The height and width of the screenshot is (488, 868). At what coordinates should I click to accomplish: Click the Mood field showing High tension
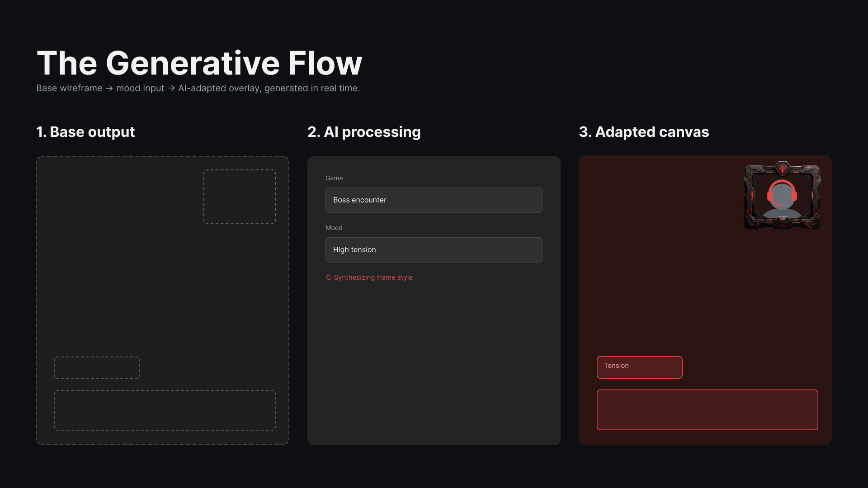(x=434, y=250)
